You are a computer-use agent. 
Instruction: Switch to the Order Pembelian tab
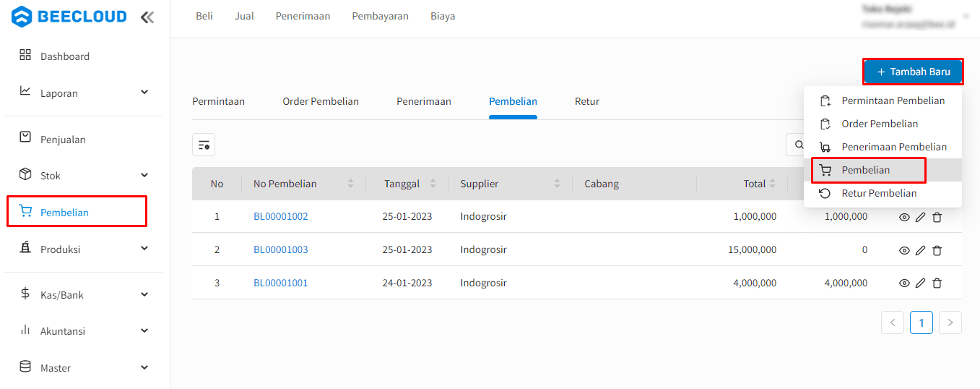pos(321,101)
